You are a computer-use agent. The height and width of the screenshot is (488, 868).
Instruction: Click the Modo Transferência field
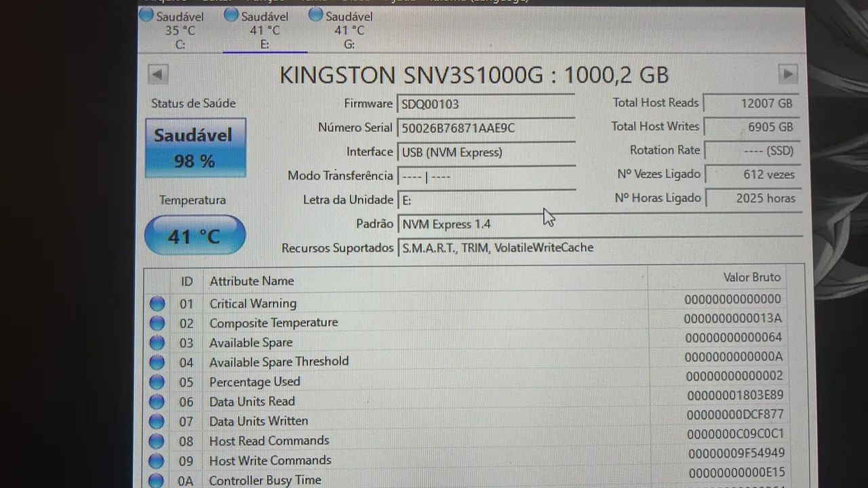487,176
